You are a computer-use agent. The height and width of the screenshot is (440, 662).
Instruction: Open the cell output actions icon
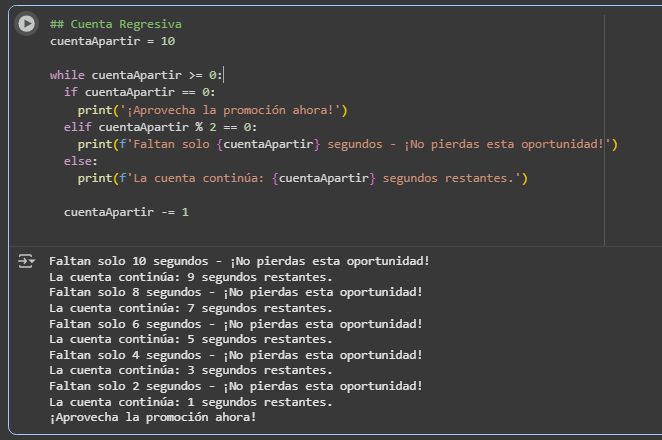click(x=26, y=261)
